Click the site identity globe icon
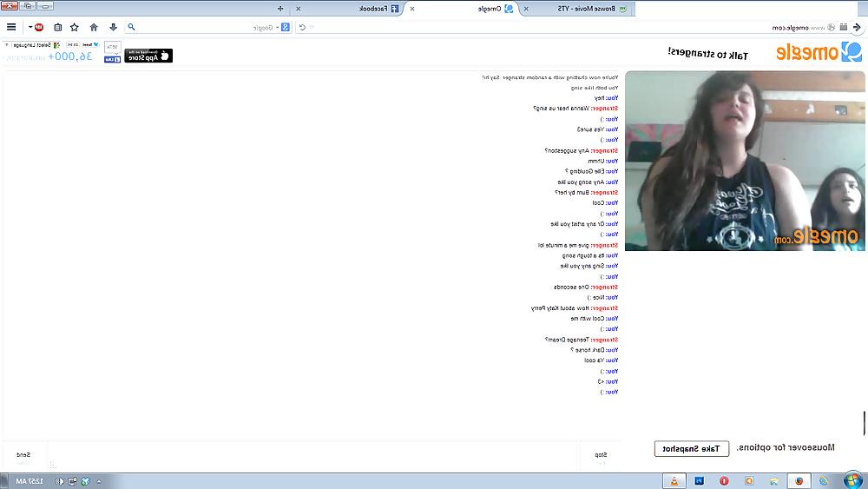The image size is (868, 489). (831, 27)
